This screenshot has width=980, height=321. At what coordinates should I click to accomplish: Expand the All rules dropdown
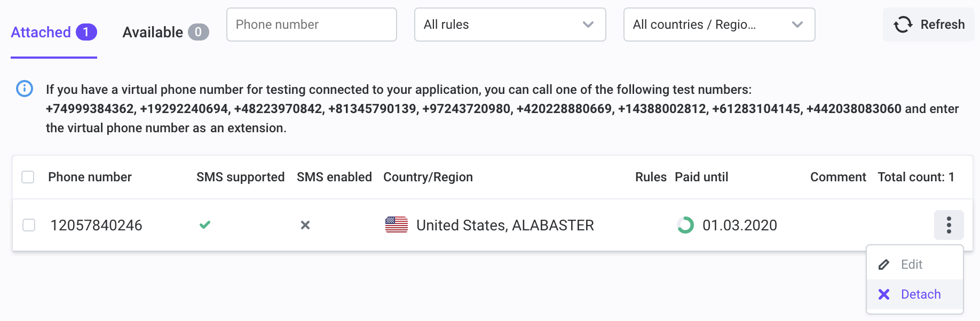510,25
